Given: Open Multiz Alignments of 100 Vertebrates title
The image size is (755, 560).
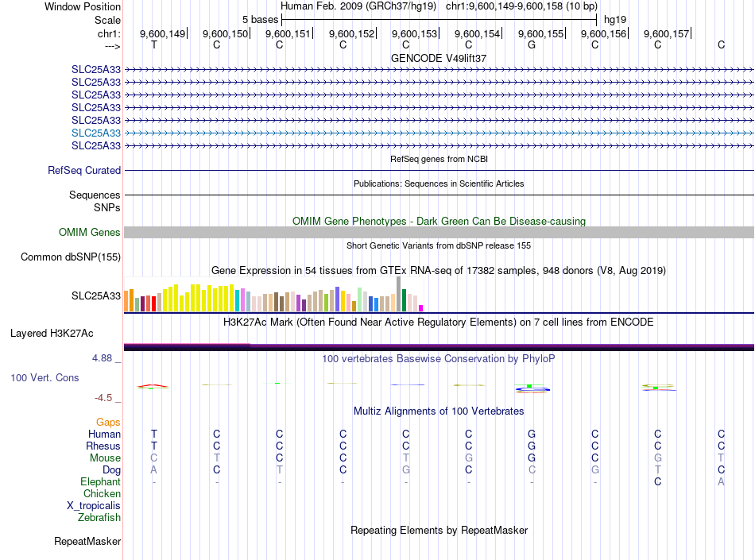Looking at the screenshot, I should (438, 411).
